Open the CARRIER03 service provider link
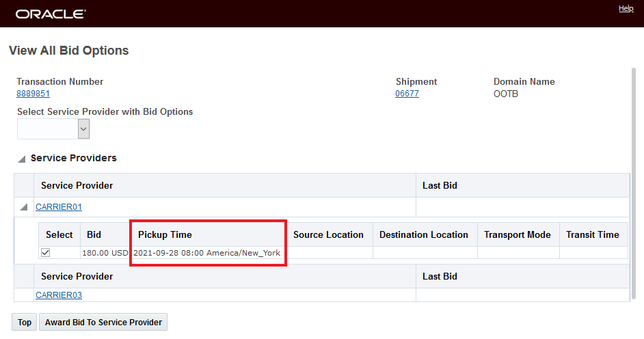Viewport: 644px width, 339px height. (59, 295)
